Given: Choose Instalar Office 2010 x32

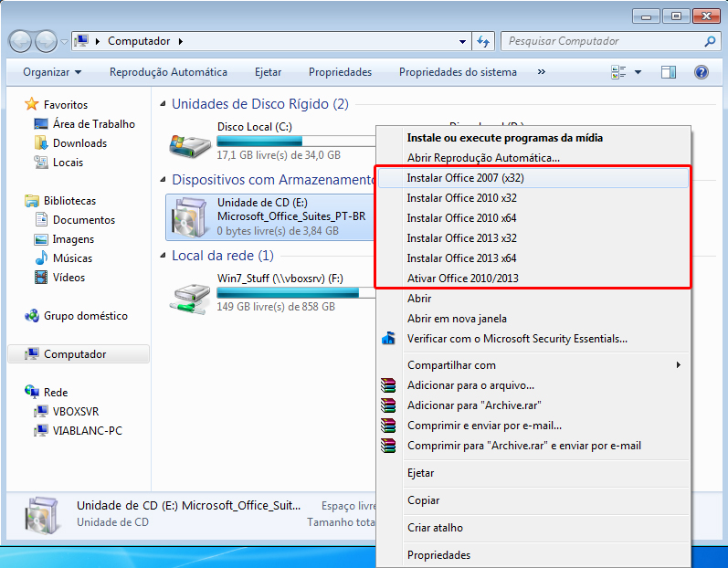Looking at the screenshot, I should (533, 198).
